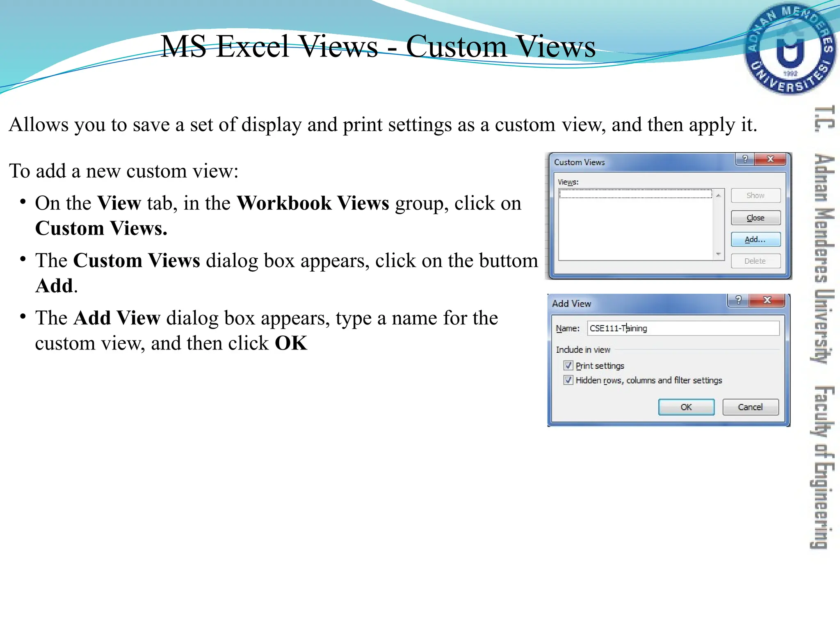840x630 pixels.
Task: Toggle Hidden rows, columns and filter settings checkbox
Action: coord(568,380)
